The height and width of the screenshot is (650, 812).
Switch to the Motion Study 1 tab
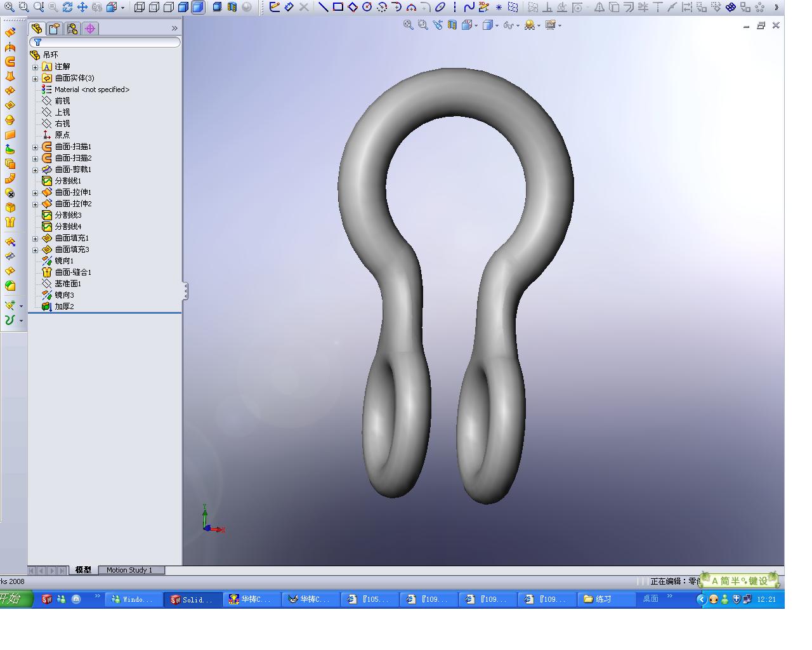(x=129, y=570)
